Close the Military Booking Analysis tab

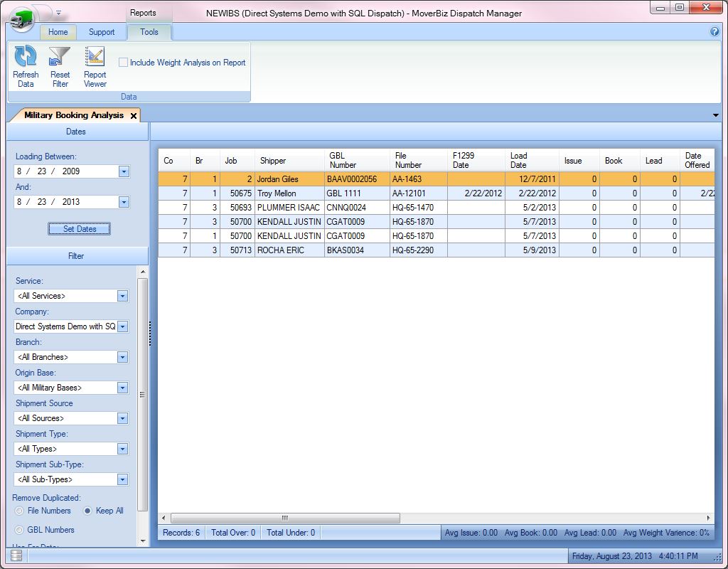coord(134,115)
